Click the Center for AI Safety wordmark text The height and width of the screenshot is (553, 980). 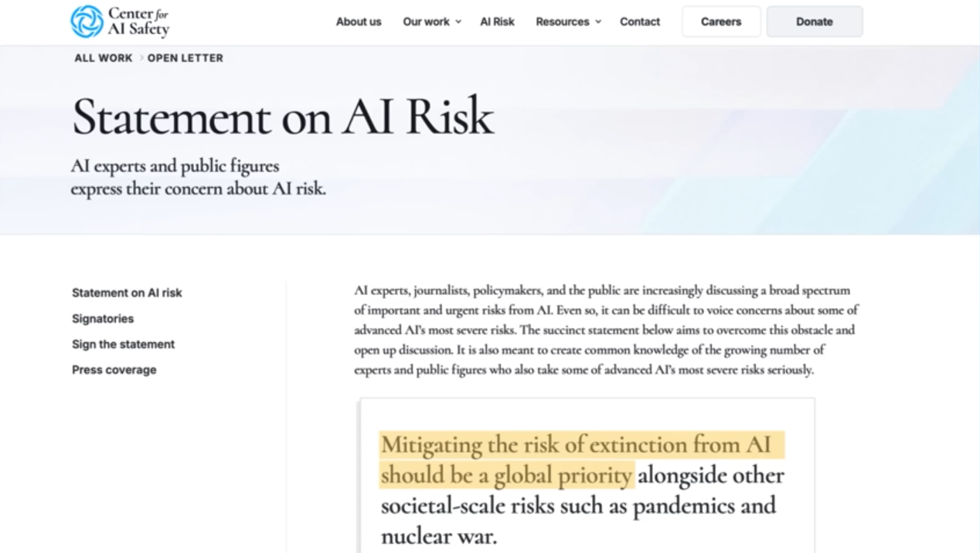(138, 22)
